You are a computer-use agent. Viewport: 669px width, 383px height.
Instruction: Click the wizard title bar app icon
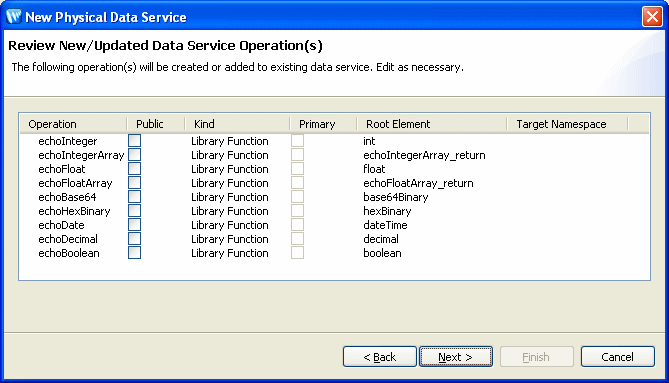click(x=14, y=17)
